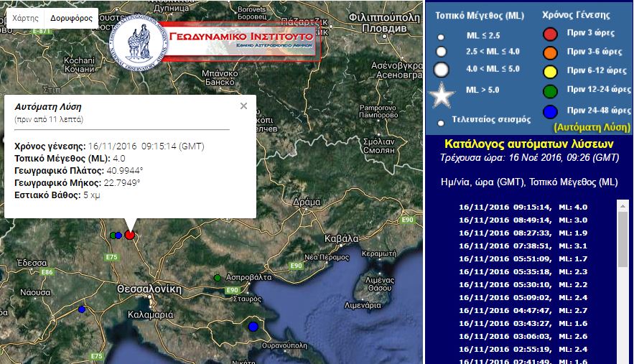This screenshot has height=364, width=634.
Task: Switch map to Δορυφόρος view
Action: pos(70,19)
